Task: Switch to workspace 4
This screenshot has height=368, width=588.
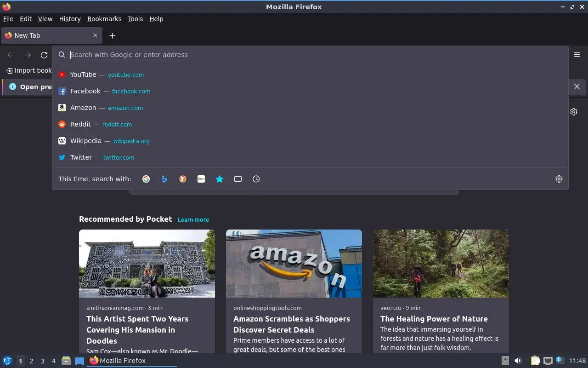Action: click(53, 361)
